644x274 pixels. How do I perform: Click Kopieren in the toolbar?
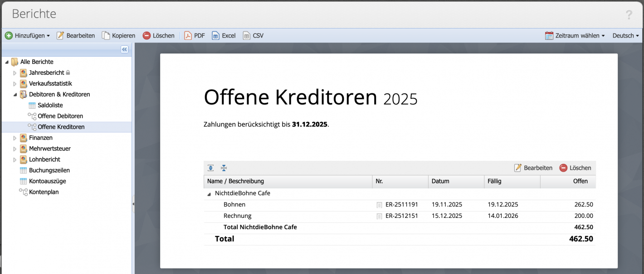118,36
